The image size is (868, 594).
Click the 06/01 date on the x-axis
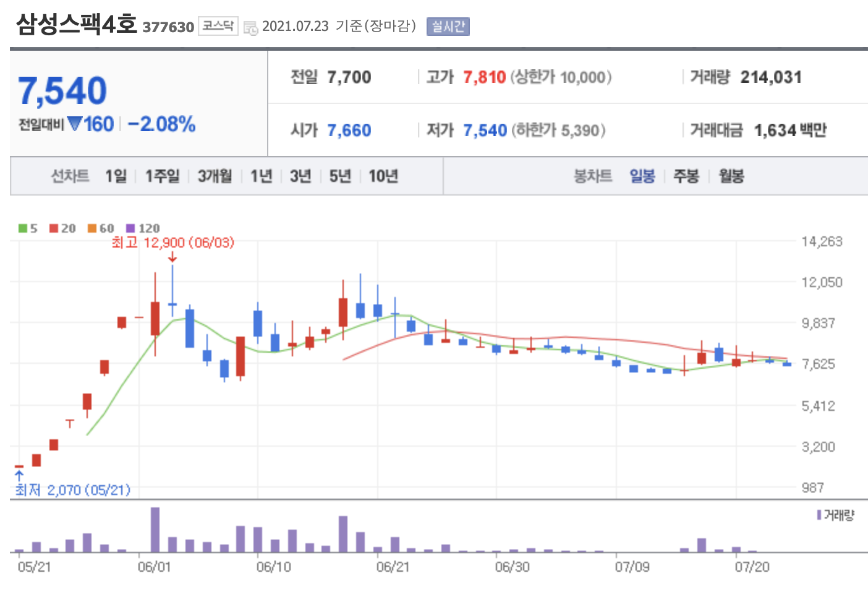(x=154, y=567)
